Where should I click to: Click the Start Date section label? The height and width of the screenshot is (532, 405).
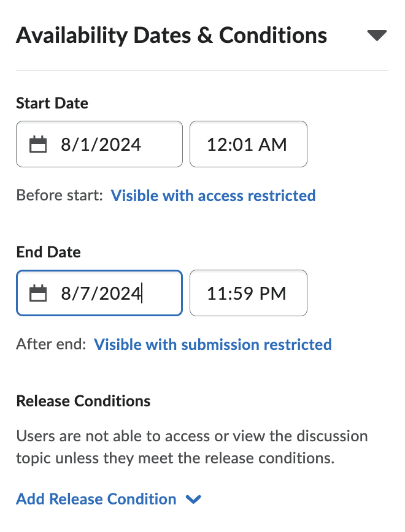pyautogui.click(x=52, y=104)
